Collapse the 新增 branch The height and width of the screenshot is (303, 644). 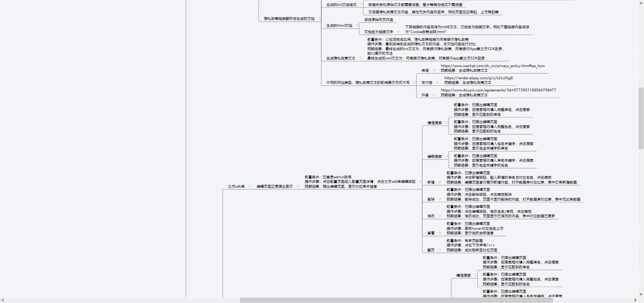click(440, 182)
